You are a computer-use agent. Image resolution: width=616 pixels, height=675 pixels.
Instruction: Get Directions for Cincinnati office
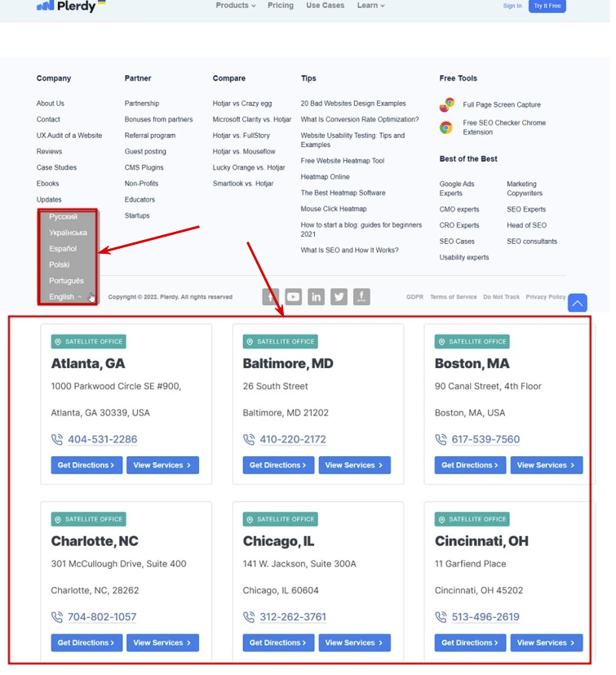(471, 643)
